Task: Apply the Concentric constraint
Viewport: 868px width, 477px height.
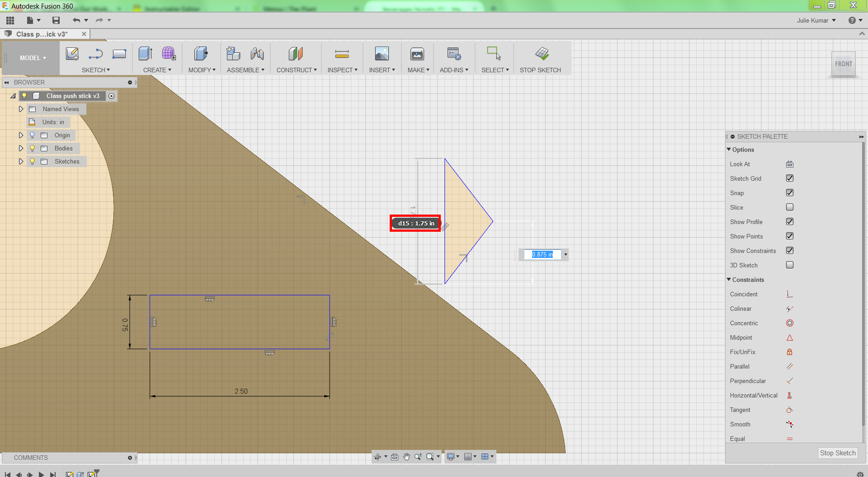Action: 790,323
